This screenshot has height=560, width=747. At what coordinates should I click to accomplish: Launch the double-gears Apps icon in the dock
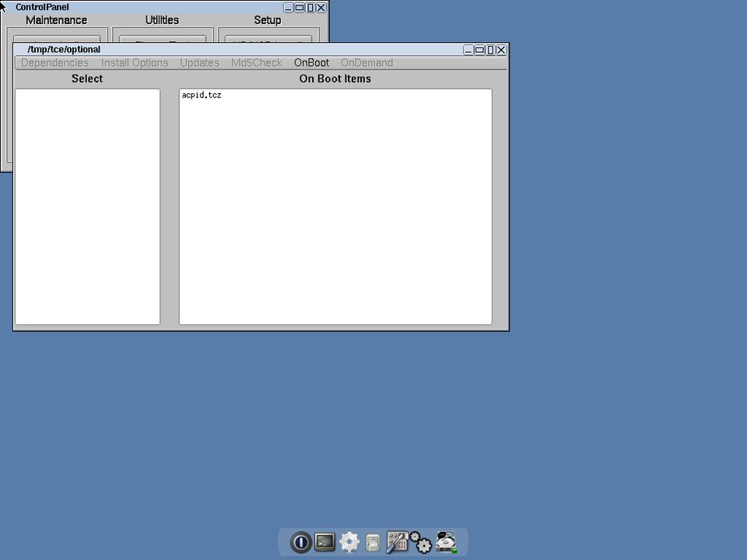[x=421, y=542]
